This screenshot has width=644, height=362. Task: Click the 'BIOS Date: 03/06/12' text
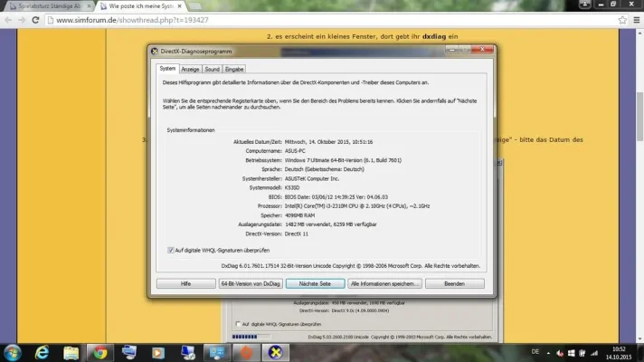(336, 196)
